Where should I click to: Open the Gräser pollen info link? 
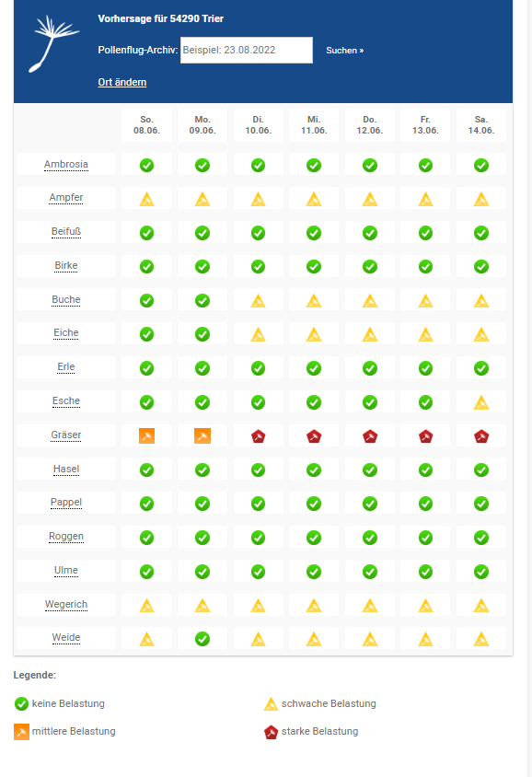[x=66, y=435]
